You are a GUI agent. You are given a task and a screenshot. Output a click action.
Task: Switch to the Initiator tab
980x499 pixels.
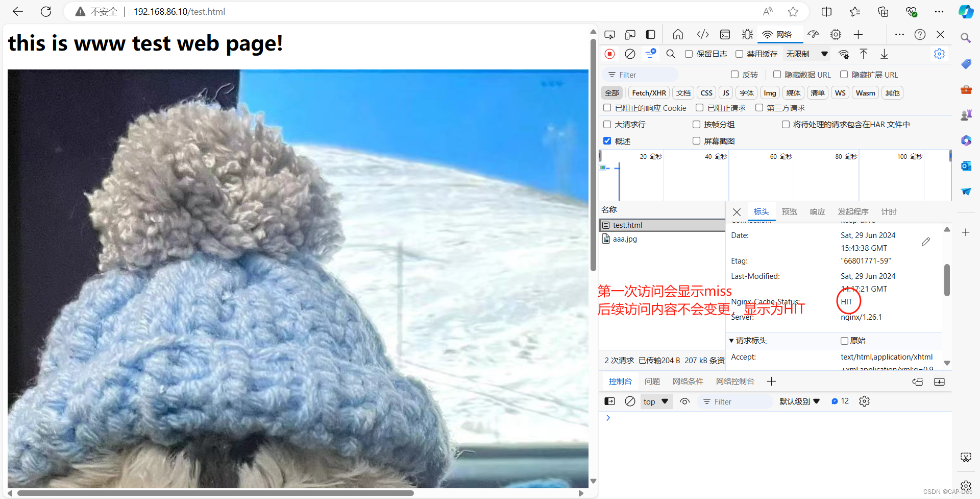(x=853, y=211)
